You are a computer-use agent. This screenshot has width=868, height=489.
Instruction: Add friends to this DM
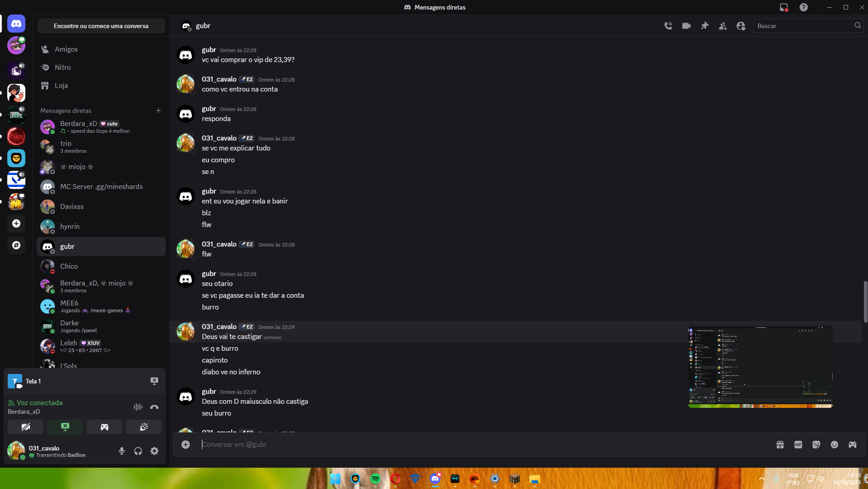tap(723, 26)
